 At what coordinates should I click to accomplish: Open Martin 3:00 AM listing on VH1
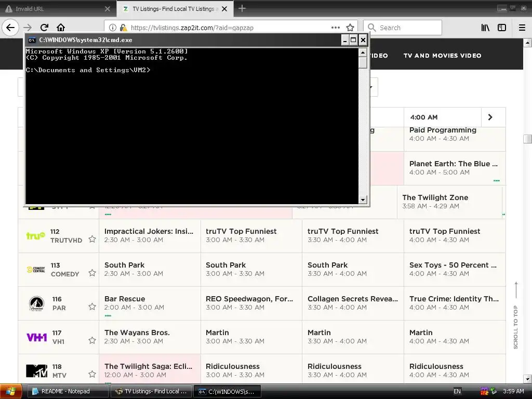tap(251, 337)
